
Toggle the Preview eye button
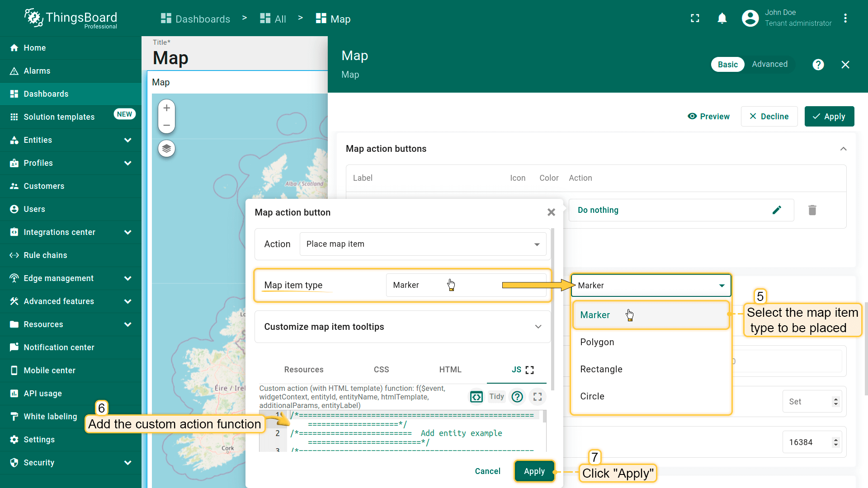point(708,117)
